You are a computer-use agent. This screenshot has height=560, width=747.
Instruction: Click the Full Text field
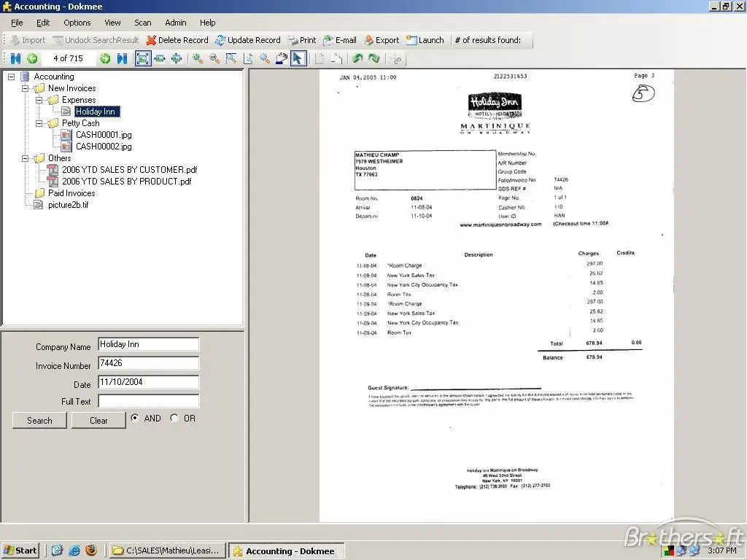[149, 401]
